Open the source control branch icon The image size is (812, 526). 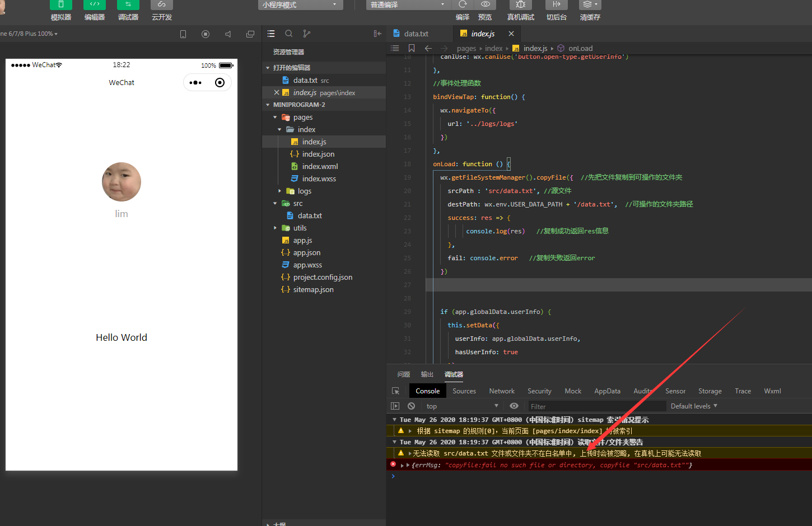click(306, 34)
